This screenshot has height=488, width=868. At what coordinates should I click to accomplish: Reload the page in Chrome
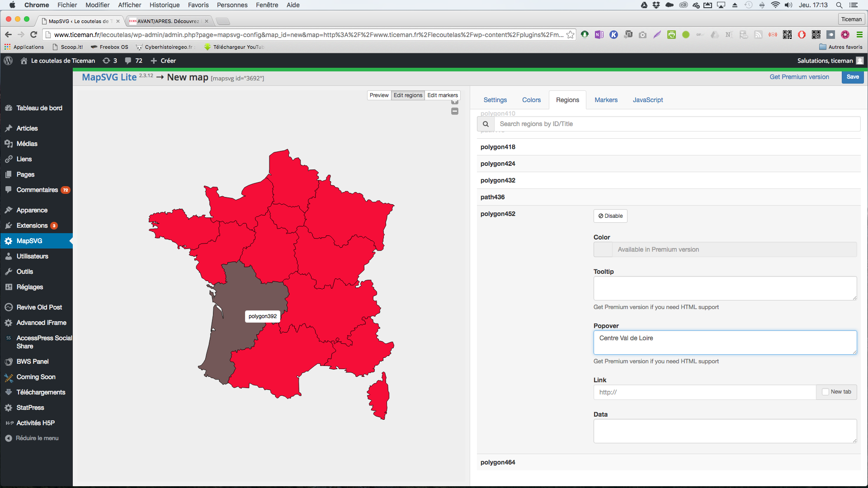point(33,35)
